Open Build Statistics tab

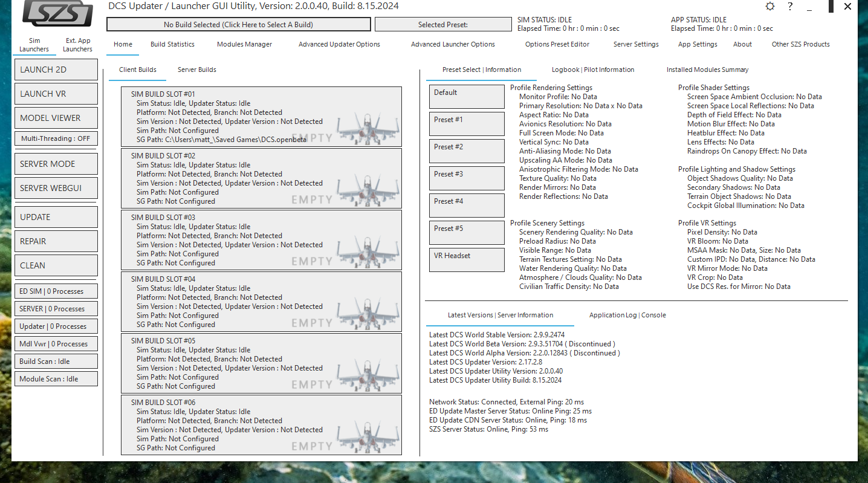(x=172, y=44)
